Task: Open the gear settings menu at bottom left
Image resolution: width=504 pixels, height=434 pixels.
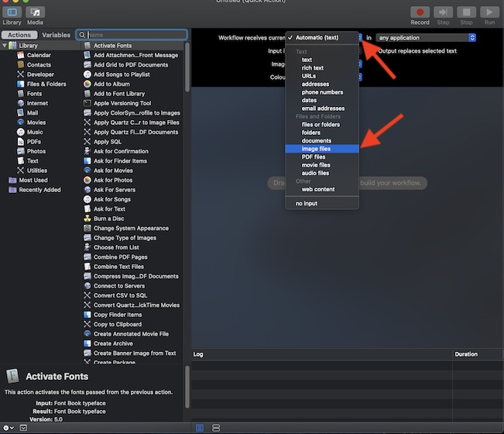Action: pyautogui.click(x=7, y=428)
